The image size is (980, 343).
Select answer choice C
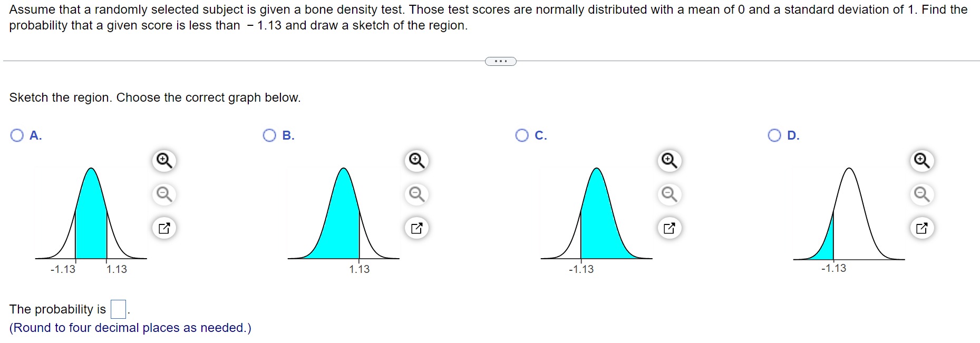[521, 135]
